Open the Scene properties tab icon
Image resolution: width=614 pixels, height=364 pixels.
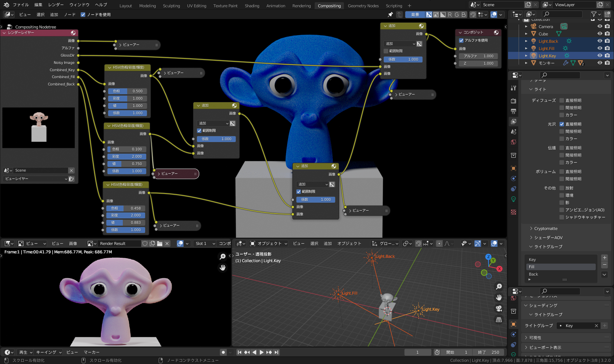(x=513, y=131)
